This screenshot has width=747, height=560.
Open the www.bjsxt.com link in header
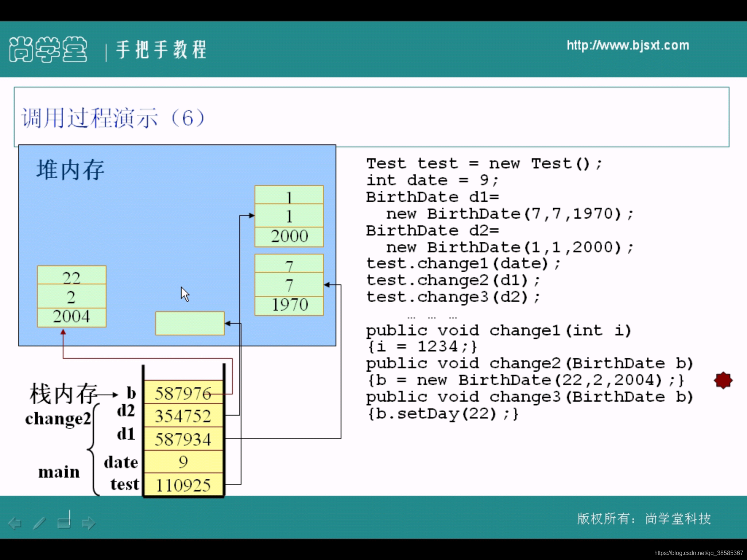tap(627, 46)
